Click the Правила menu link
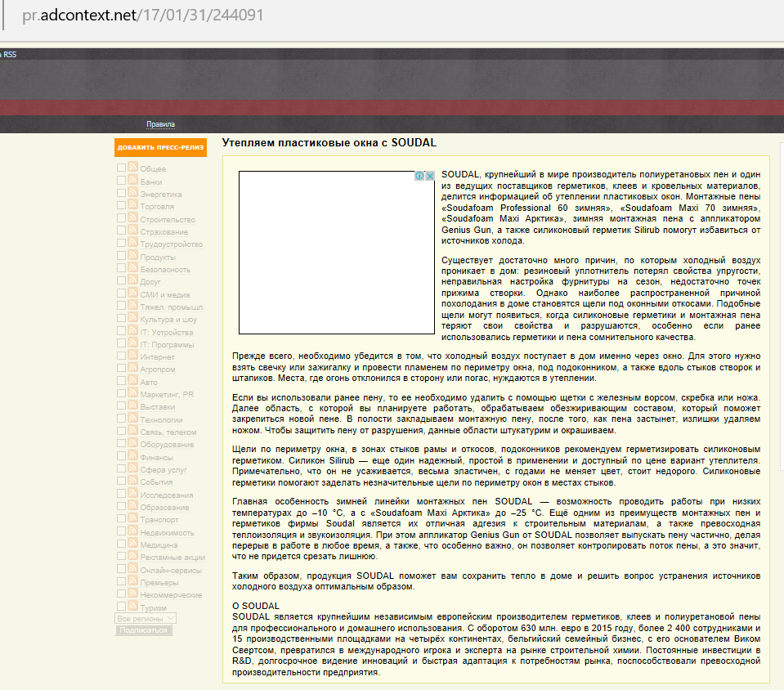The height and width of the screenshot is (690, 784). (x=160, y=124)
